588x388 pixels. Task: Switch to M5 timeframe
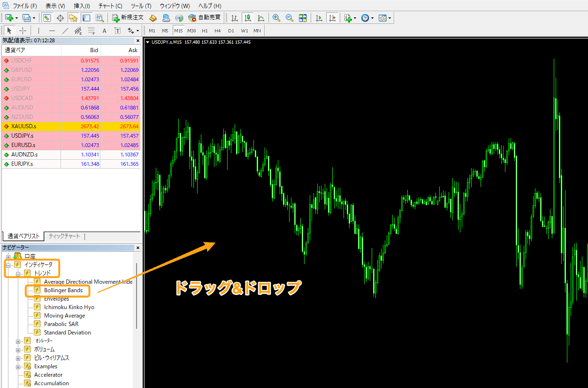pos(165,31)
